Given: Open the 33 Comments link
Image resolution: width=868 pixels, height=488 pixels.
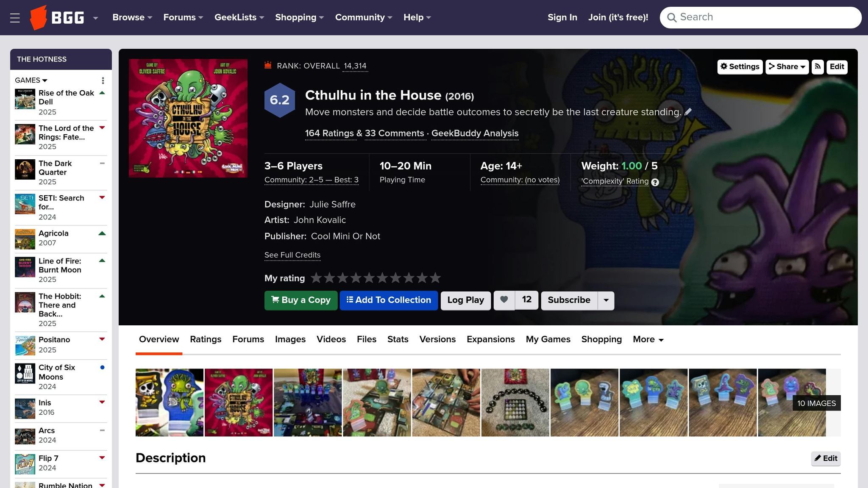Looking at the screenshot, I should (395, 133).
